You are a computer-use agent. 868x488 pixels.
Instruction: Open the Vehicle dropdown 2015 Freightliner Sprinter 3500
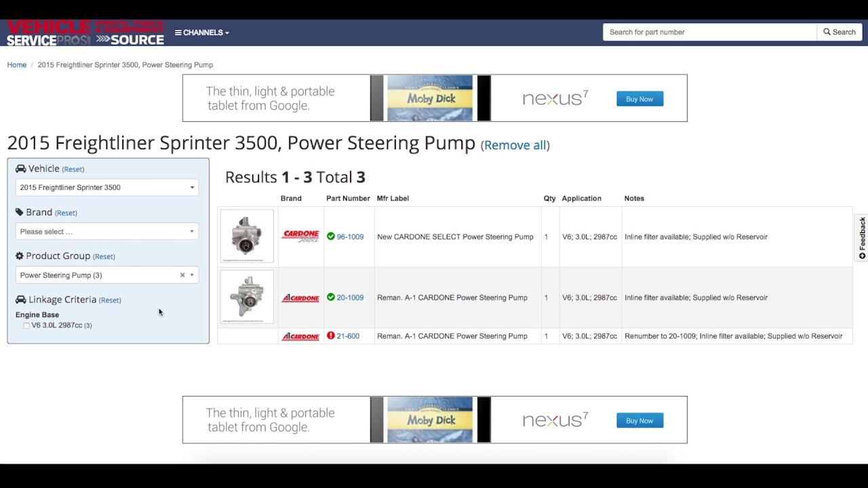point(107,188)
